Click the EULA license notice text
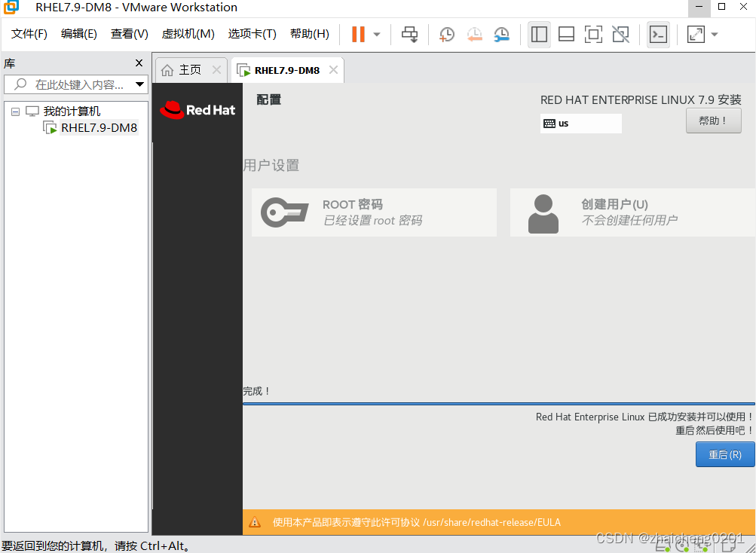The width and height of the screenshot is (756, 553). click(417, 522)
